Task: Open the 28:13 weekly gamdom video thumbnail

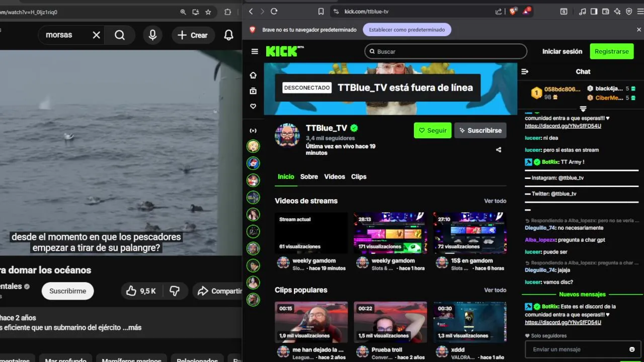Action: [x=390, y=233]
